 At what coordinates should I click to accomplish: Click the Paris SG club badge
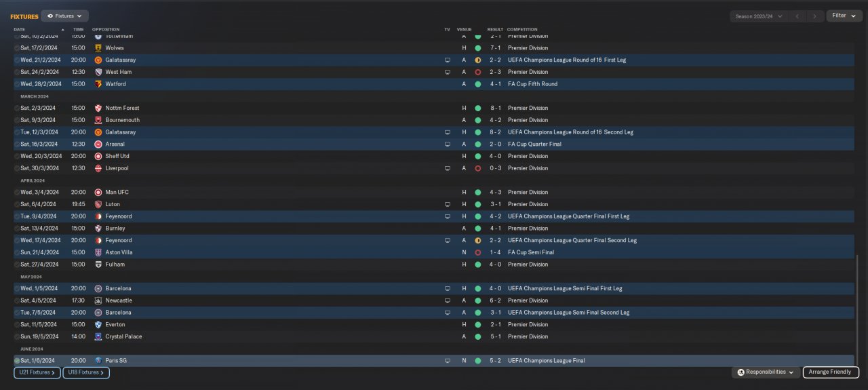pos(98,361)
